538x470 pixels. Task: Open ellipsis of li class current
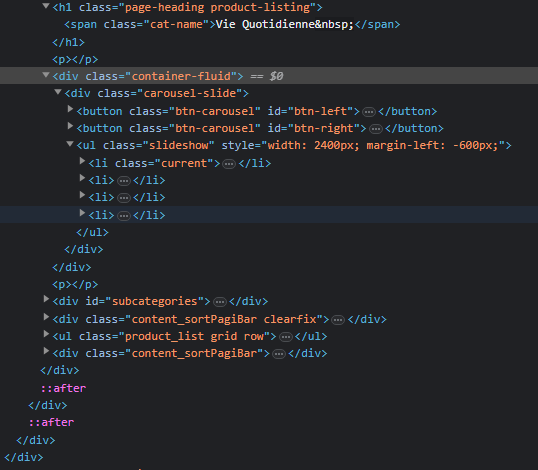(229, 164)
